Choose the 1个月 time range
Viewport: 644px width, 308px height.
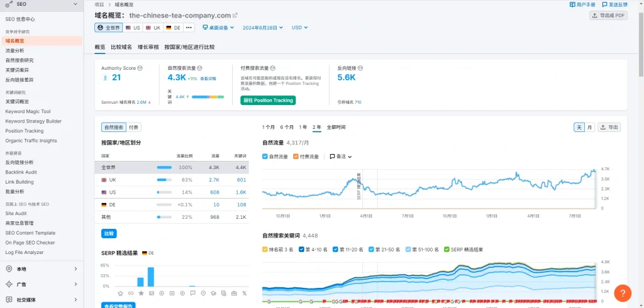(x=268, y=128)
